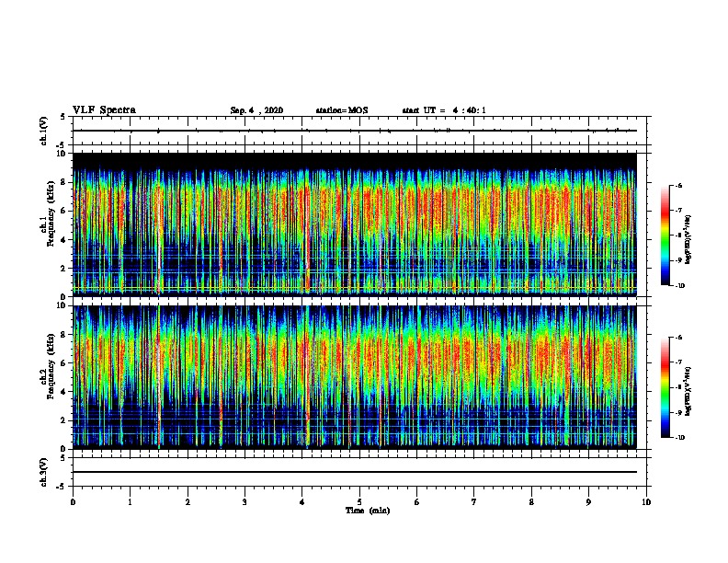Click the ch.1 voltage waveform trace
The image size is (728, 563).
355,131
